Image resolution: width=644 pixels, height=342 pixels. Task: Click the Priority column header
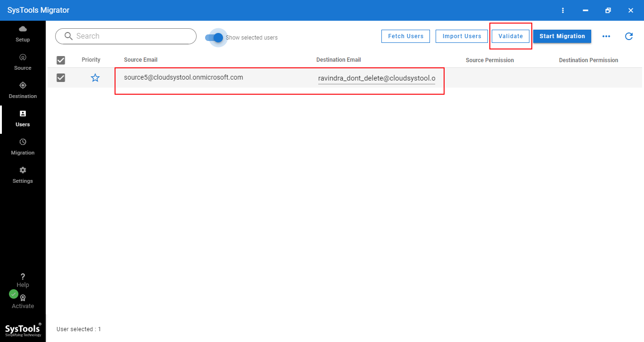[91, 60]
